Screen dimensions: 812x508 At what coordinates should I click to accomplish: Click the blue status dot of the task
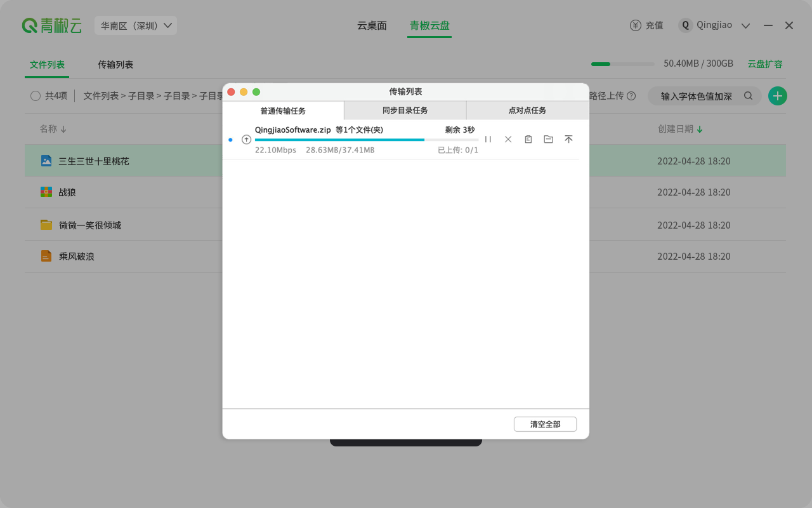[x=230, y=140]
